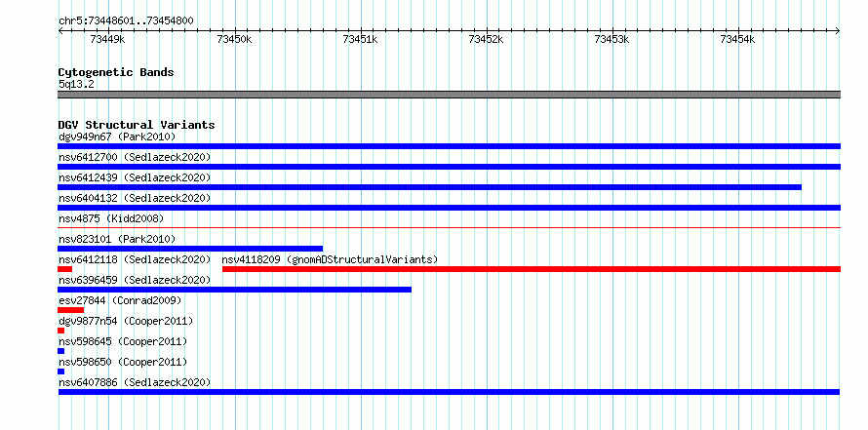The width and height of the screenshot is (868, 430).
Task: Click ruler tick labeled 73449k
Action: click(108, 39)
